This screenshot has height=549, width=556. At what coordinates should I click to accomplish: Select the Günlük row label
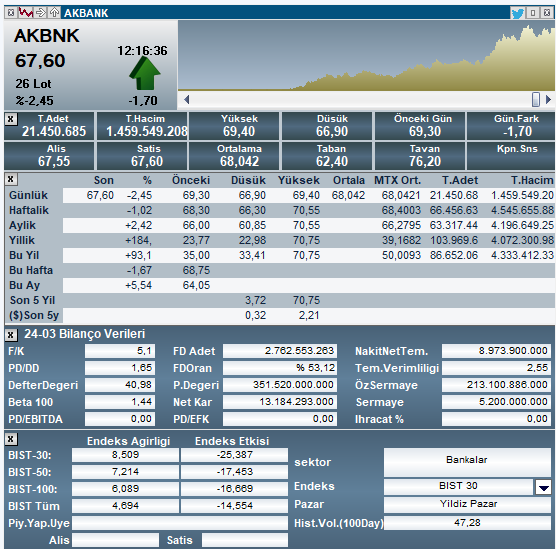tap(28, 195)
